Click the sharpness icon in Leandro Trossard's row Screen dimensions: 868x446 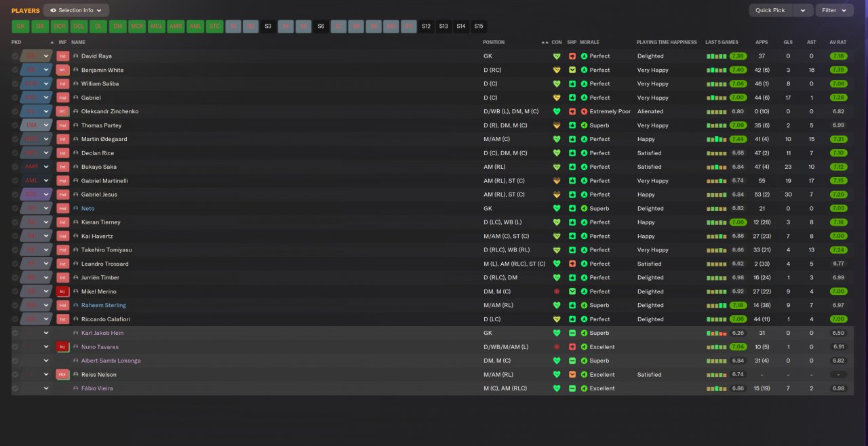click(572, 264)
